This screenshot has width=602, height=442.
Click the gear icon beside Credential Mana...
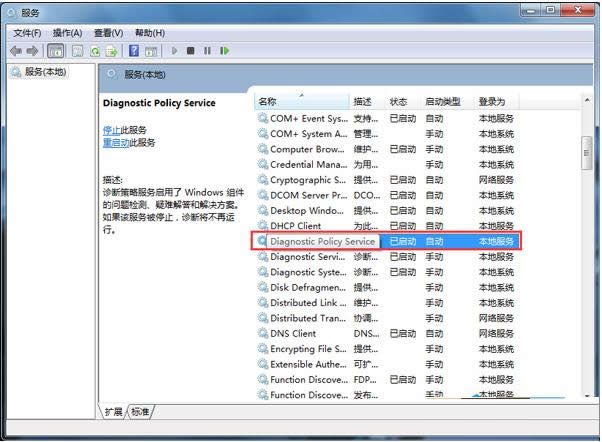pos(263,164)
